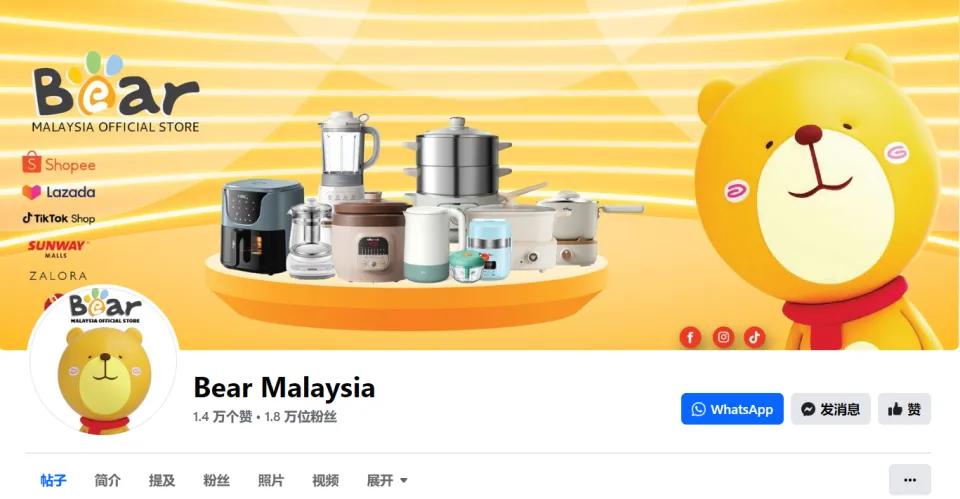Switch to the 简介 tab
The height and width of the screenshot is (499, 960).
(108, 481)
